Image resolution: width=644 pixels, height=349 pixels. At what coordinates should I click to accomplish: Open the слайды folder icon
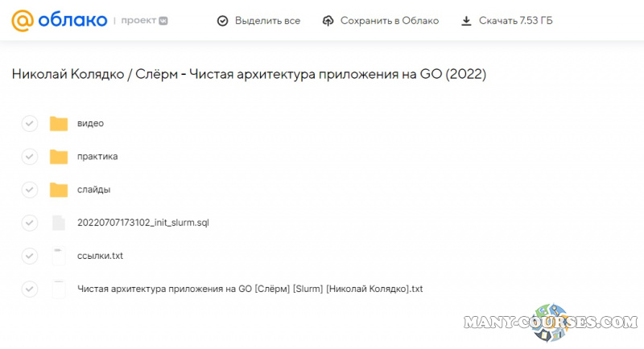click(x=58, y=190)
